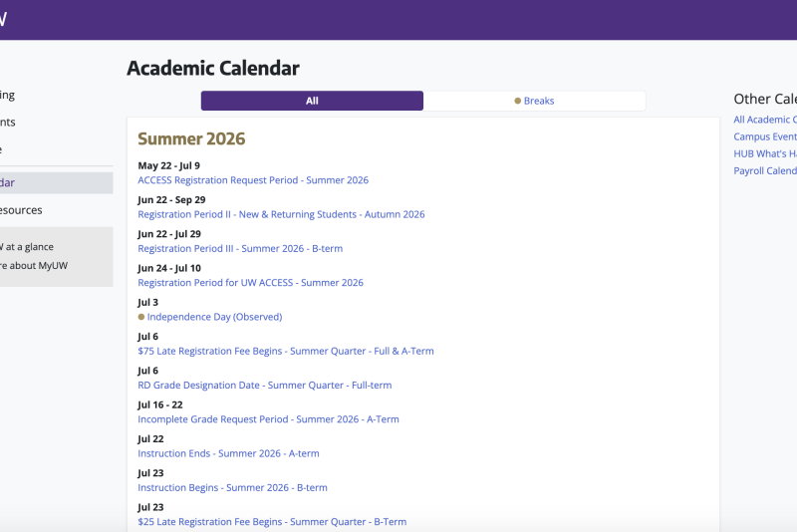Open Registration Period for UW ACCESS link
Viewport: 797px width, 532px height.
[251, 283]
